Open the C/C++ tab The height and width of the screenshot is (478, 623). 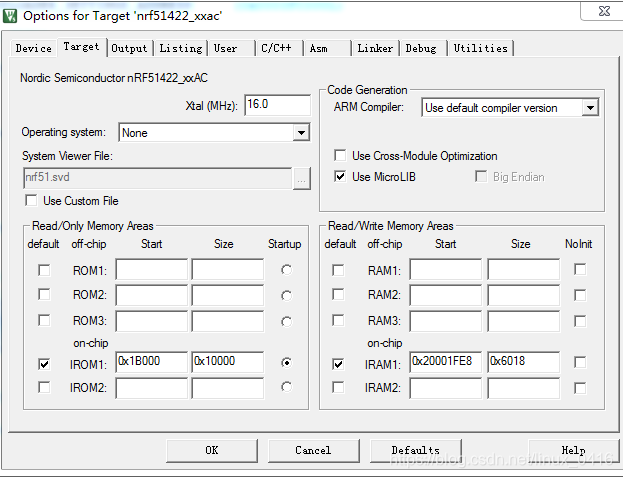pos(279,48)
